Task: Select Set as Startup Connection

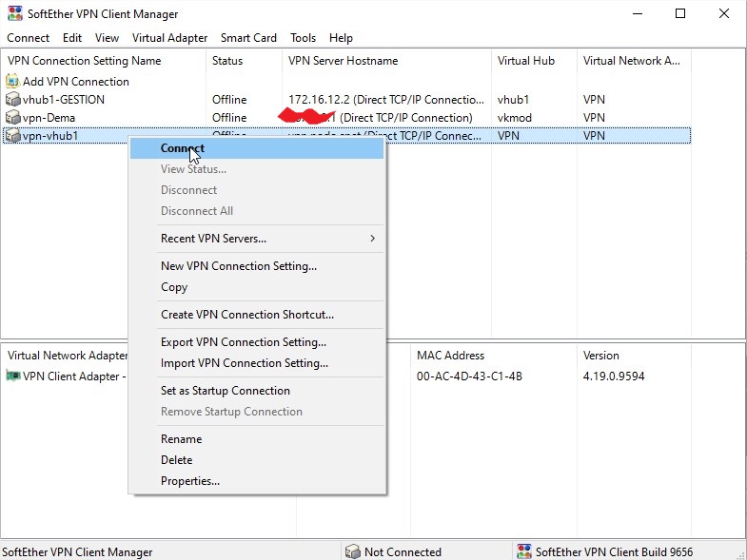Action: click(x=257, y=391)
